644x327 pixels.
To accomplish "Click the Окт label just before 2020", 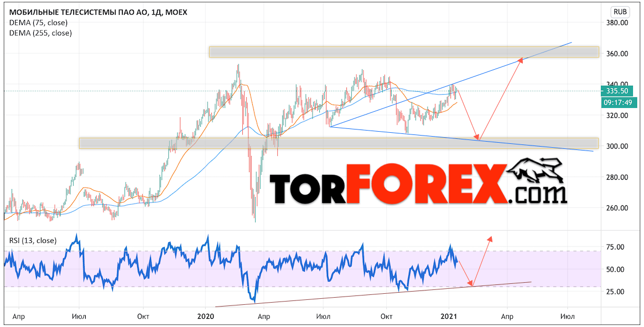I will click(143, 316).
